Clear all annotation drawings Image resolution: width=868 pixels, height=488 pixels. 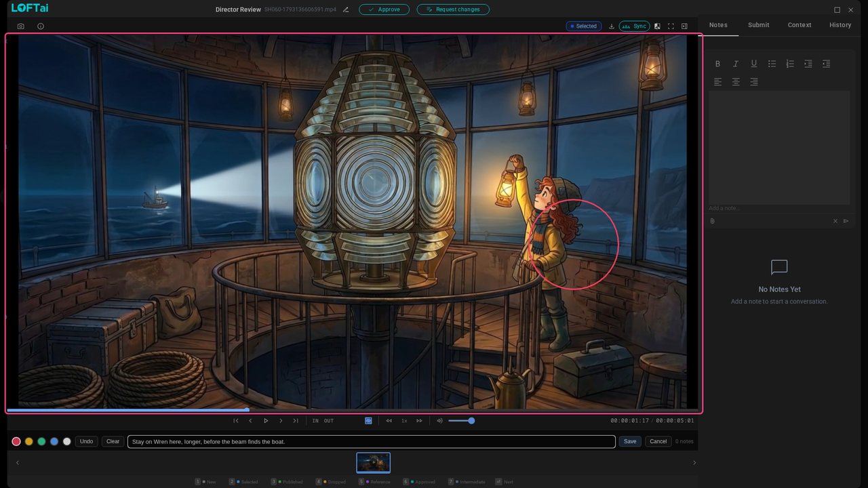[x=113, y=441]
